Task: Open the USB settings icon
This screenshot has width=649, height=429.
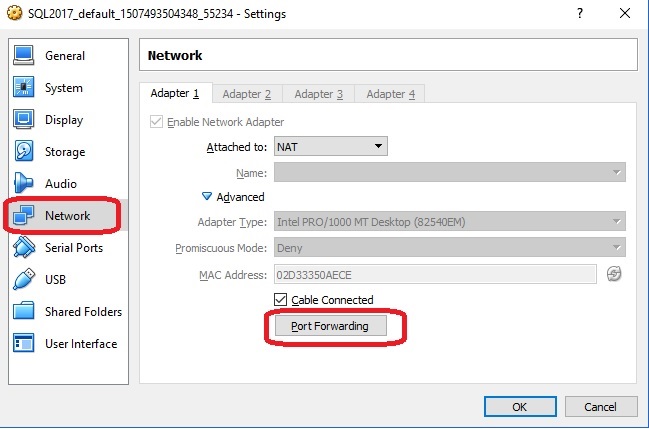Action: [25, 280]
